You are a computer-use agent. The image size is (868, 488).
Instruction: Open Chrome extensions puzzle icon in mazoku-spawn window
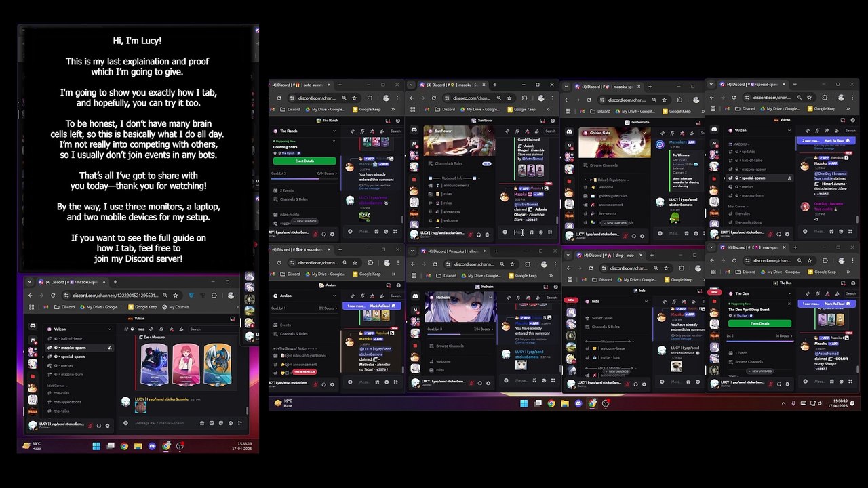[214, 296]
